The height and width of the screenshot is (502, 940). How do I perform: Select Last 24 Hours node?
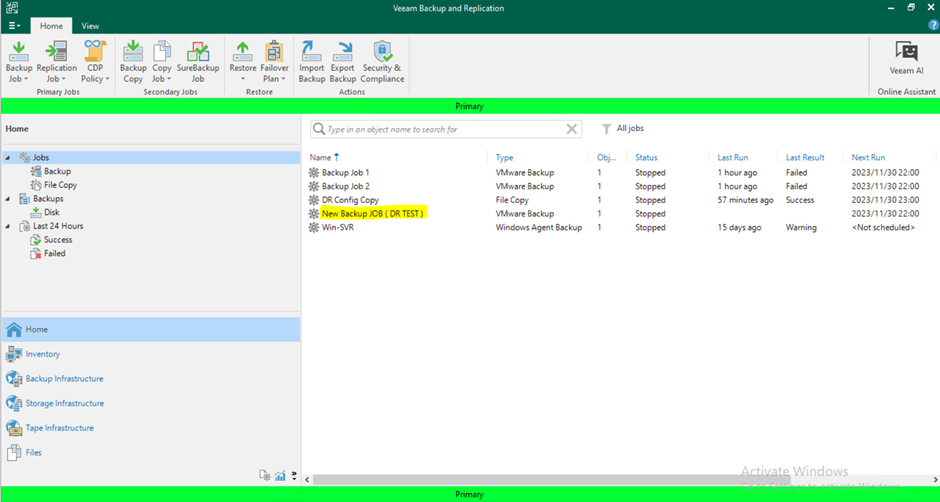coord(58,226)
